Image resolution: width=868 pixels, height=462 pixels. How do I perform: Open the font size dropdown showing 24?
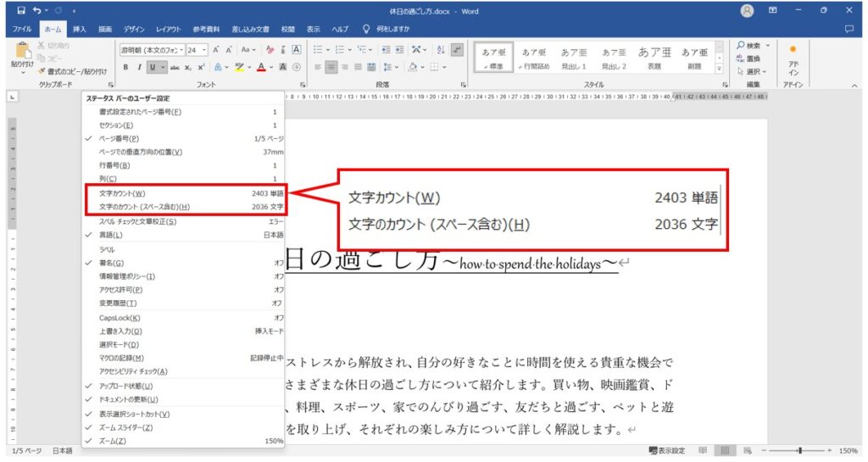point(203,49)
